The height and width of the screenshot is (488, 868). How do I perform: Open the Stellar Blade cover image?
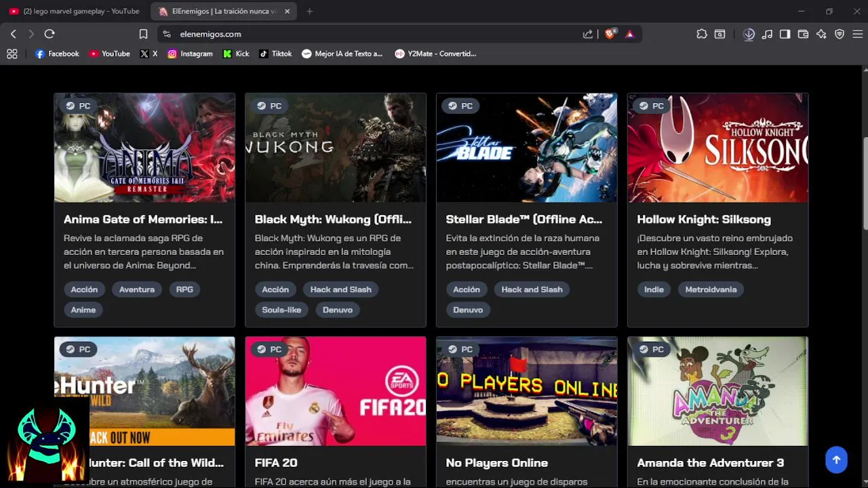pyautogui.click(x=527, y=148)
